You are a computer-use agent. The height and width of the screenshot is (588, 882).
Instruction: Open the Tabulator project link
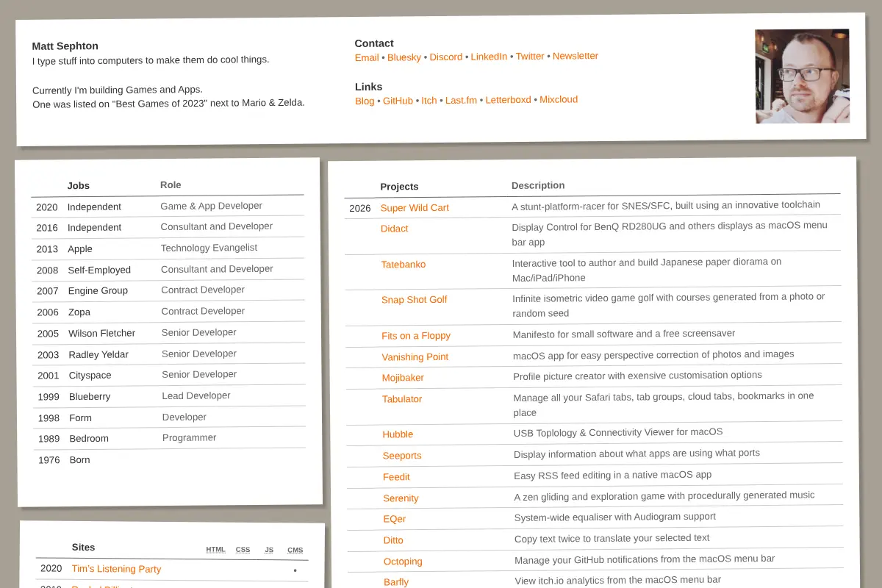[x=402, y=399]
